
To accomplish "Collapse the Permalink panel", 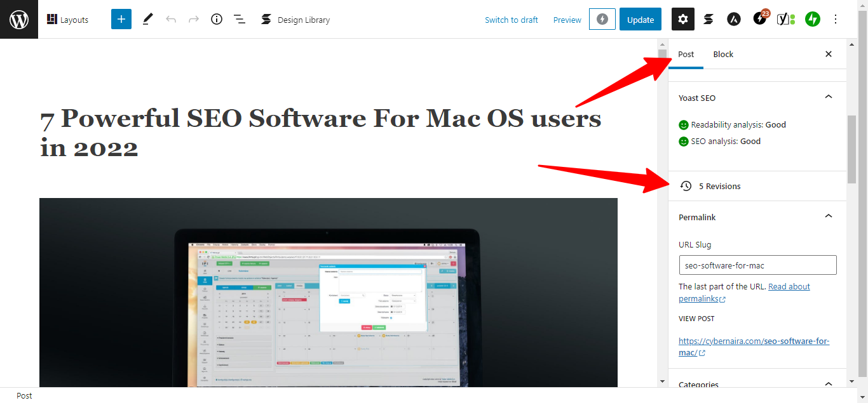I will [828, 216].
